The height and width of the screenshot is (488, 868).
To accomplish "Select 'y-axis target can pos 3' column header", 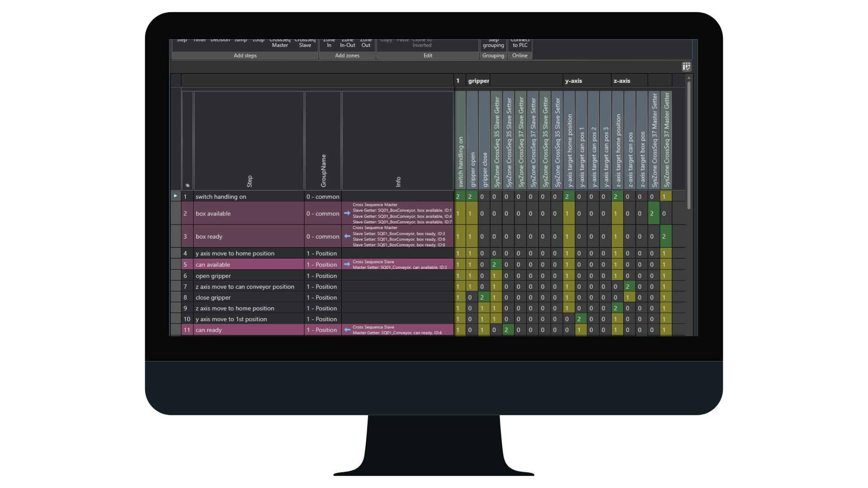I will tap(606, 140).
